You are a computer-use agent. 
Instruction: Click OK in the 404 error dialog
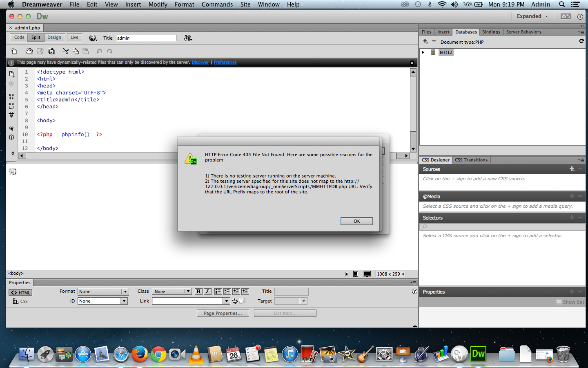tap(357, 221)
